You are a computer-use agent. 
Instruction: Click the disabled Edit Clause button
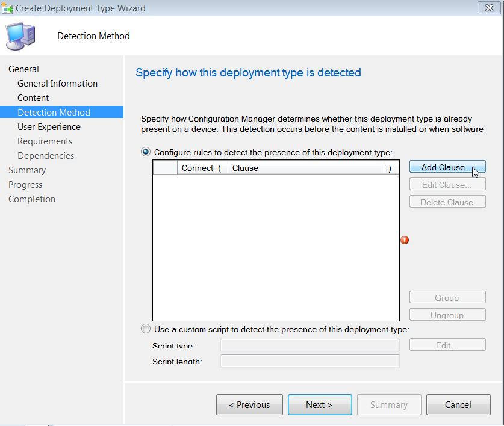[x=447, y=184]
